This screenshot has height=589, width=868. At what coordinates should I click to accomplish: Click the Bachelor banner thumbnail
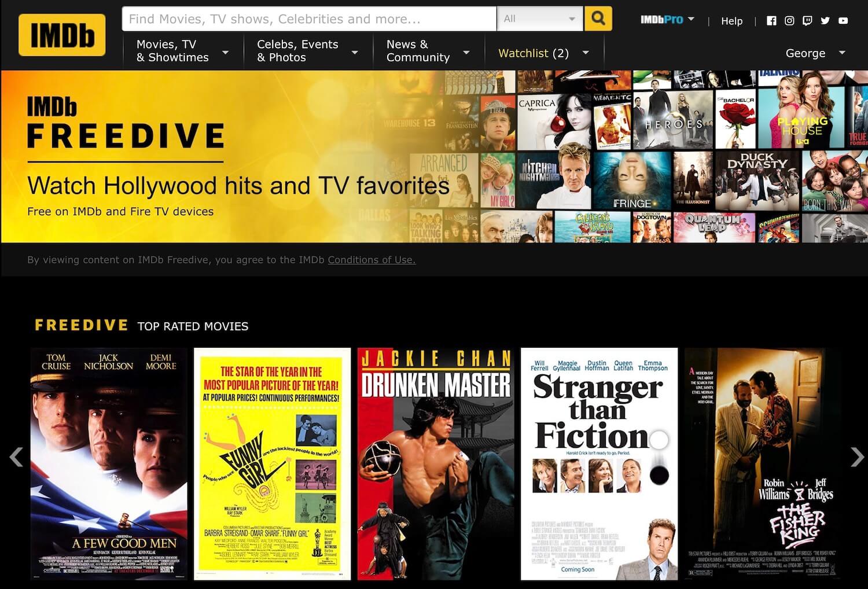(735, 120)
